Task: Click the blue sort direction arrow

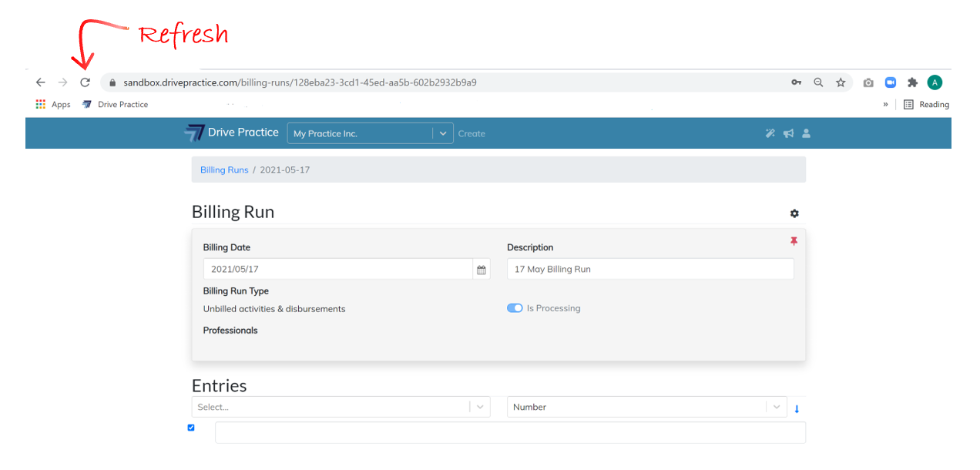Action: [797, 409]
